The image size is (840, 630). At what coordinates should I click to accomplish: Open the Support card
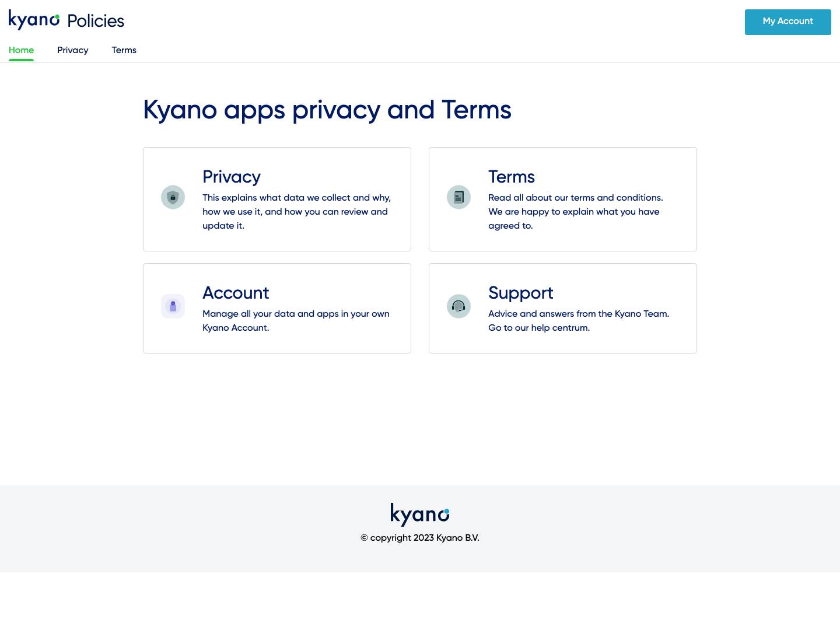pyautogui.click(x=562, y=308)
